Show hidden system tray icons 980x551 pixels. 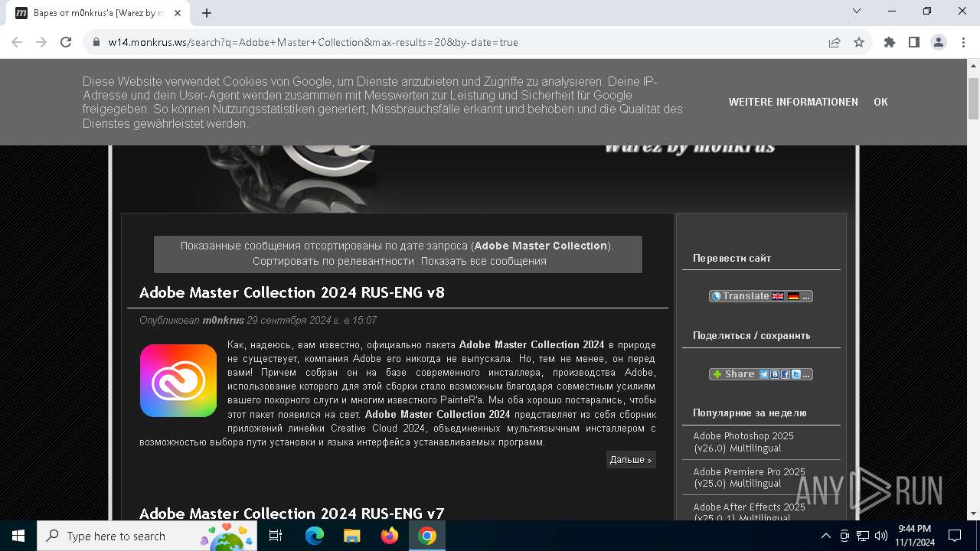tap(825, 536)
